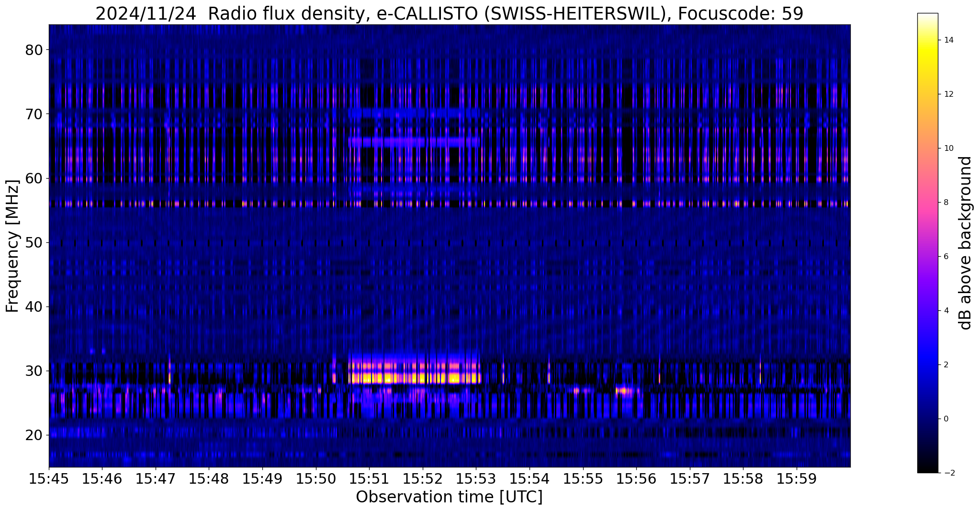The width and height of the screenshot is (980, 511).
Task: Click the 15:54 time tick label
Action: 529,478
